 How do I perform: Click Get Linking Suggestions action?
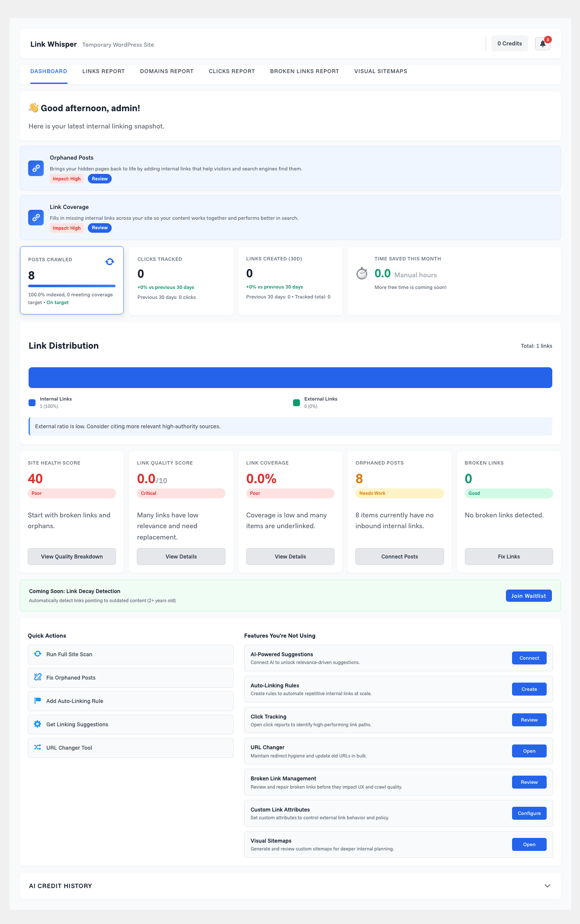131,725
